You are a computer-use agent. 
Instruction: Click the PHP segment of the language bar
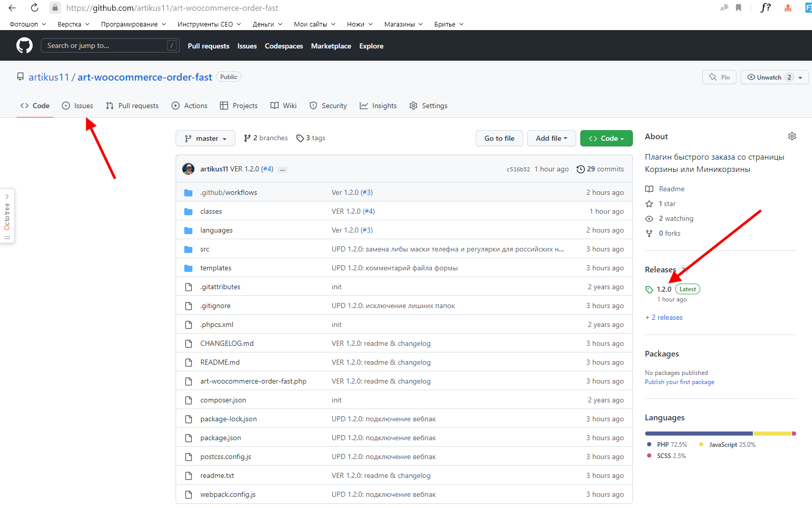699,434
